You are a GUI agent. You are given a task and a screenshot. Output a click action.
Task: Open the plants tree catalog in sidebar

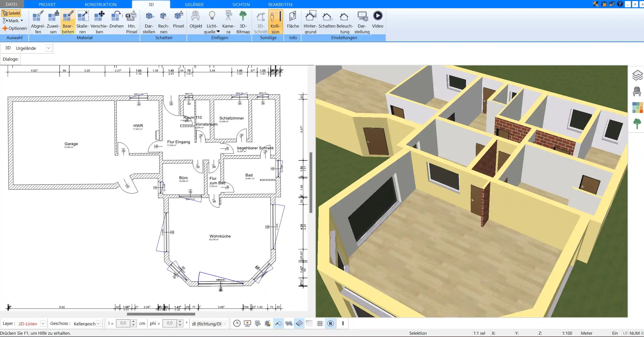pyautogui.click(x=637, y=124)
